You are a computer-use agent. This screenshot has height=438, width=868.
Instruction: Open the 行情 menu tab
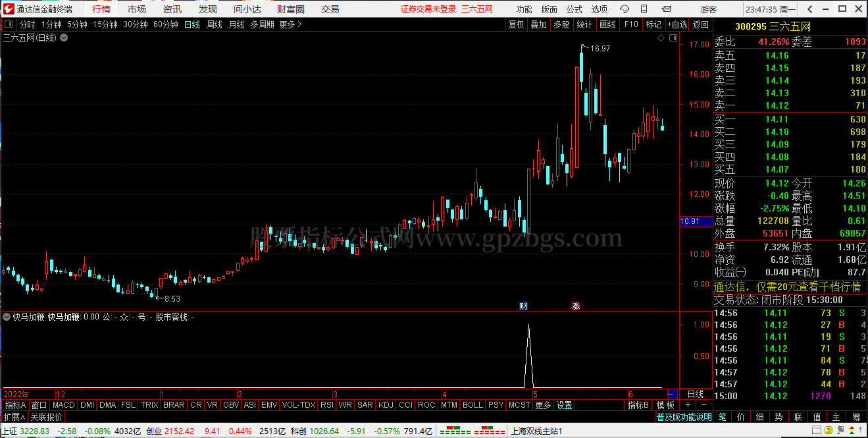pyautogui.click(x=101, y=9)
